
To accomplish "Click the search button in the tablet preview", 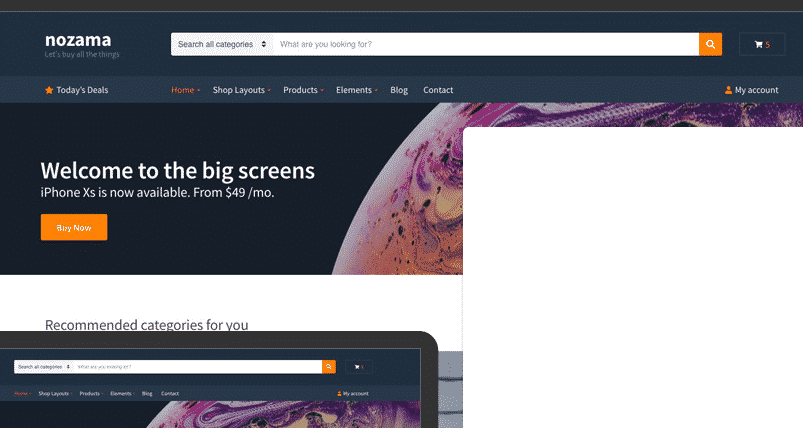I will [329, 367].
